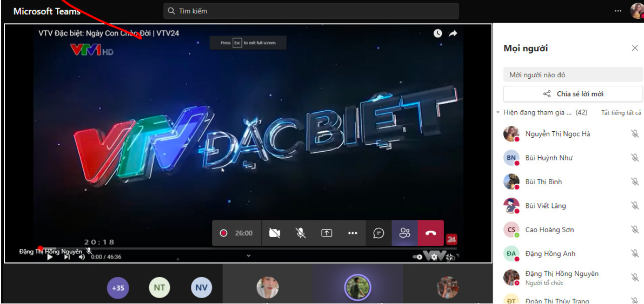644x304 pixels.
Task: Click the Microsoft Teams title
Action: [47, 11]
